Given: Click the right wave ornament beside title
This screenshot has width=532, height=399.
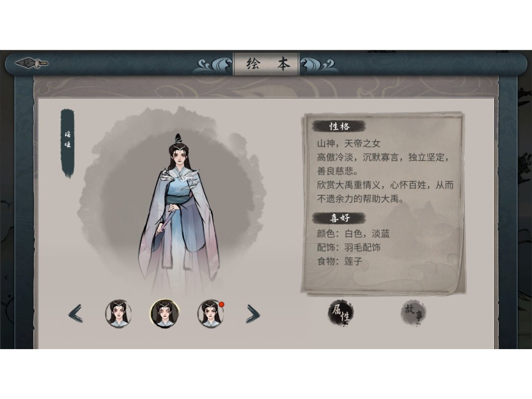Looking at the screenshot, I should pyautogui.click(x=318, y=65).
